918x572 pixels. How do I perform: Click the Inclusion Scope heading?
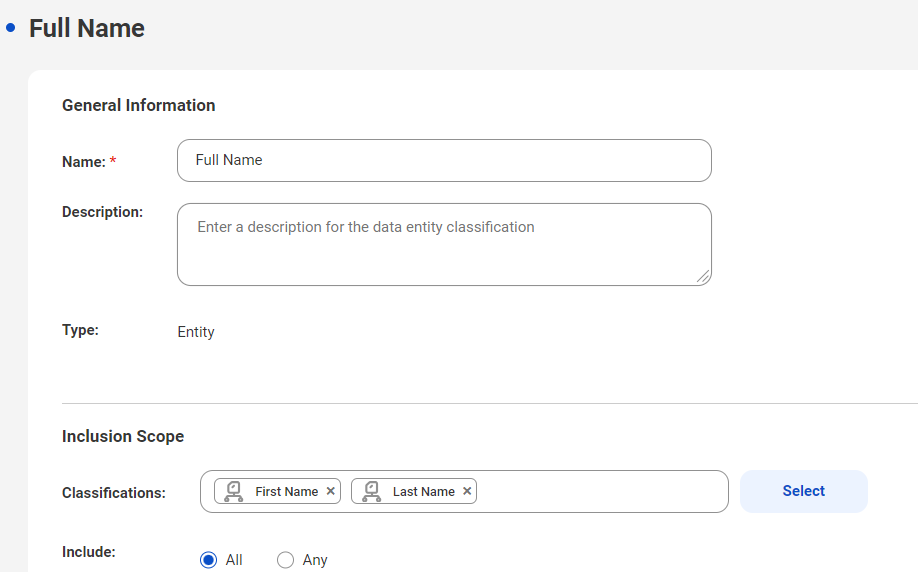[x=123, y=437]
